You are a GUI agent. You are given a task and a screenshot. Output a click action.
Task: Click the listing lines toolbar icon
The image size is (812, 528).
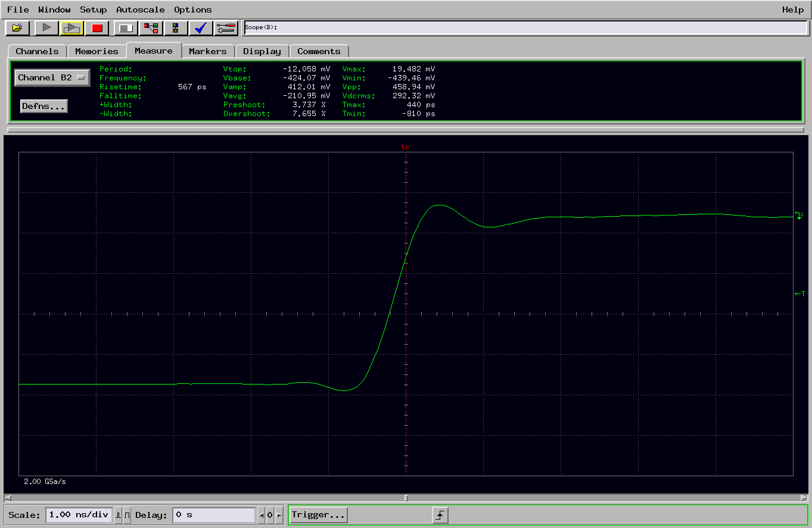pyautogui.click(x=125, y=28)
